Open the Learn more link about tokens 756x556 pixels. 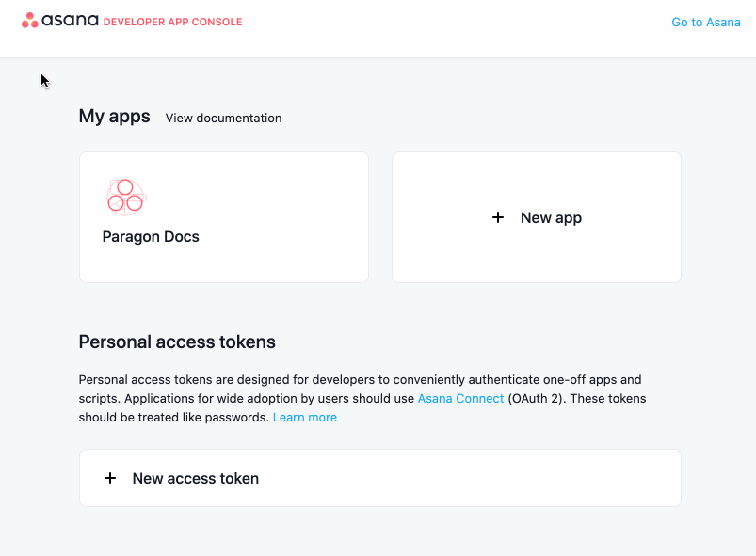click(x=305, y=418)
